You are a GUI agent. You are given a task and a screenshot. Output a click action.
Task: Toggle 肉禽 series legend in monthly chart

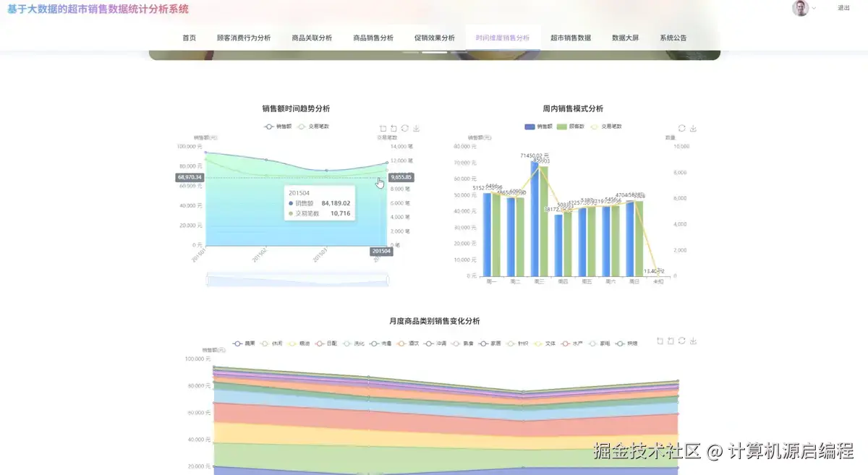pos(380,343)
